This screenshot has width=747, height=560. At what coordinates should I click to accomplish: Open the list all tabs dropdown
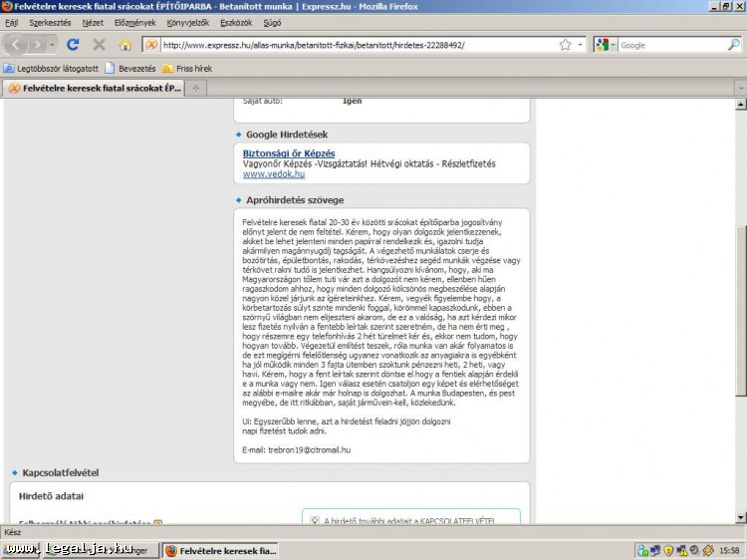738,88
